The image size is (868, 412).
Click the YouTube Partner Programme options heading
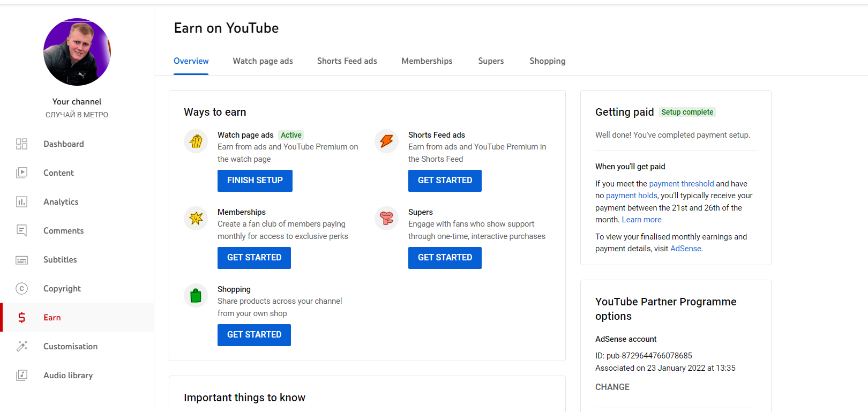(x=666, y=309)
